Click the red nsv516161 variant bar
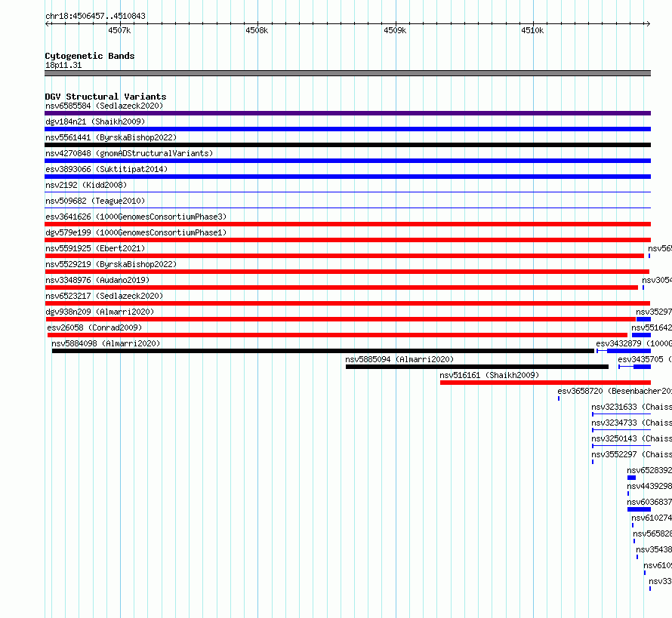 click(x=546, y=383)
